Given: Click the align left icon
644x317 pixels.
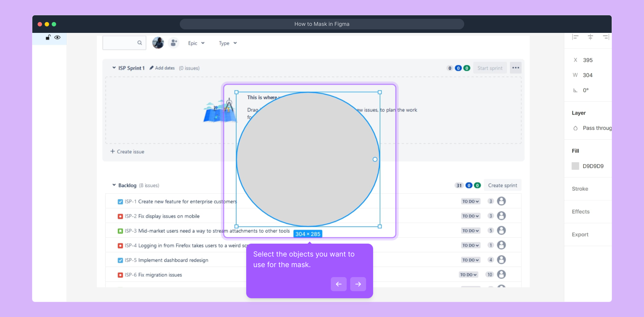Looking at the screenshot, I should 575,37.
